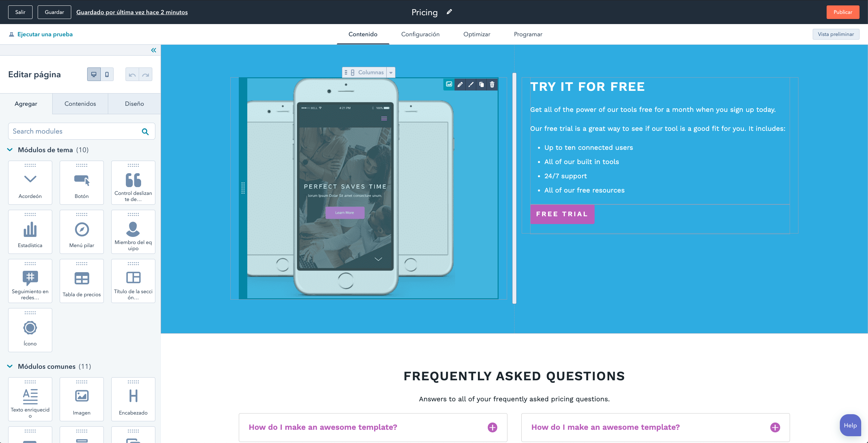
Task: Switch to the Diseño panel tab
Action: click(134, 103)
